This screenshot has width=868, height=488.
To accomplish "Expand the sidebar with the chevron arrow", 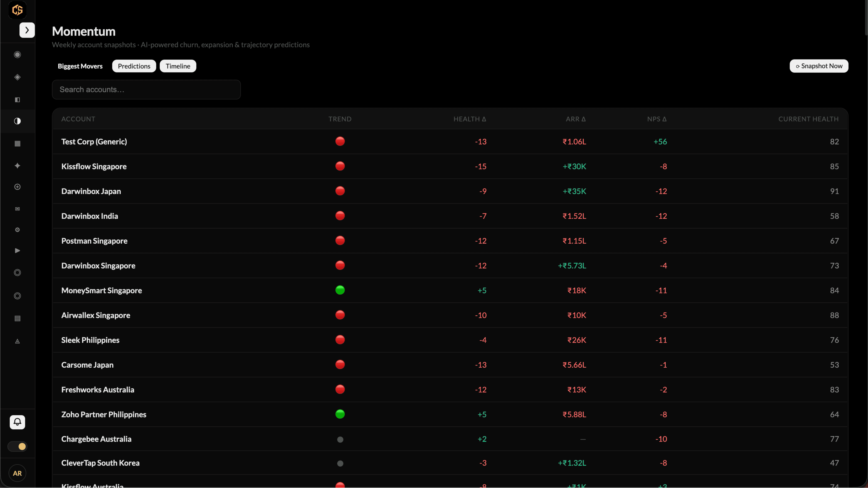I will point(27,30).
